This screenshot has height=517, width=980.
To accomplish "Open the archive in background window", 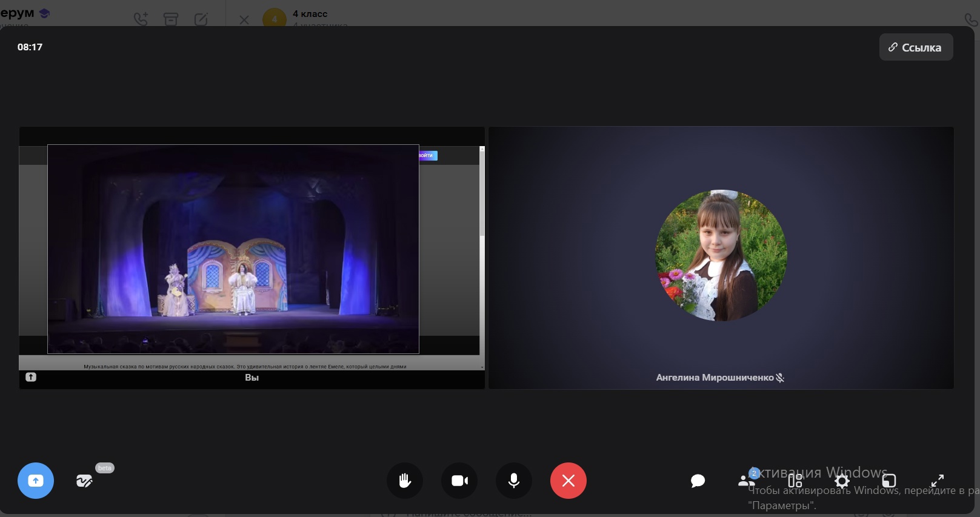I will tap(171, 19).
